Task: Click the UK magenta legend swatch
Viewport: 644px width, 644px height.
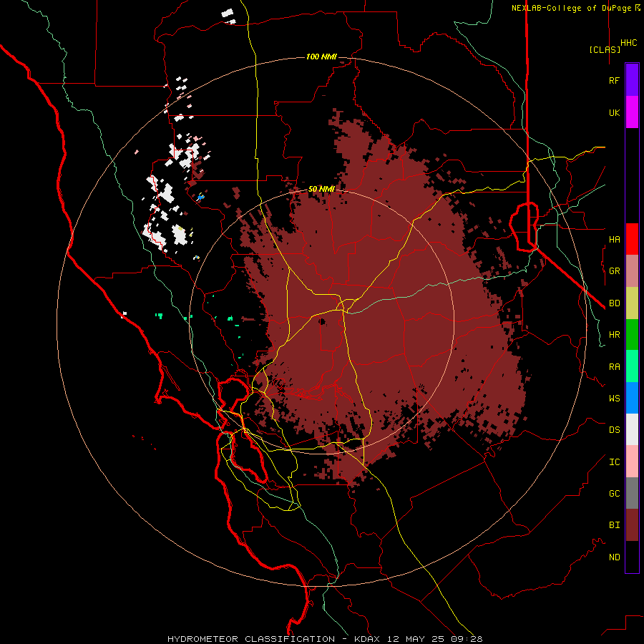Action: tap(632, 112)
